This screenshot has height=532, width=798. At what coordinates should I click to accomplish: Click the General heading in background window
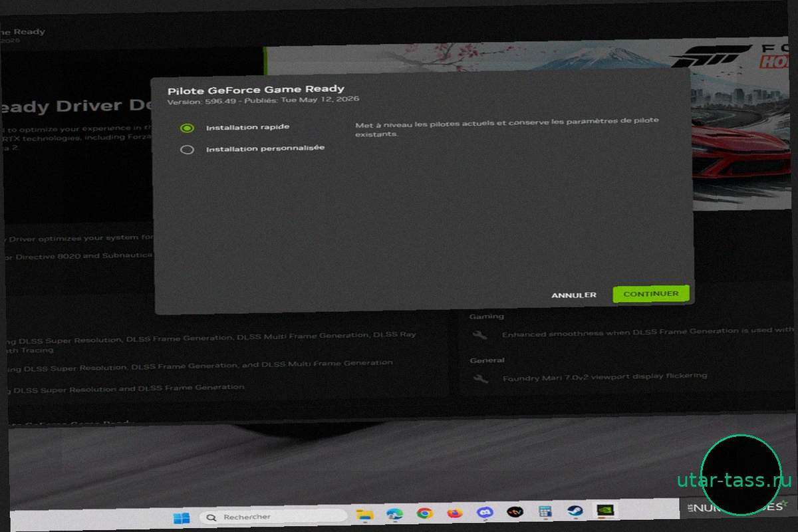pyautogui.click(x=487, y=360)
